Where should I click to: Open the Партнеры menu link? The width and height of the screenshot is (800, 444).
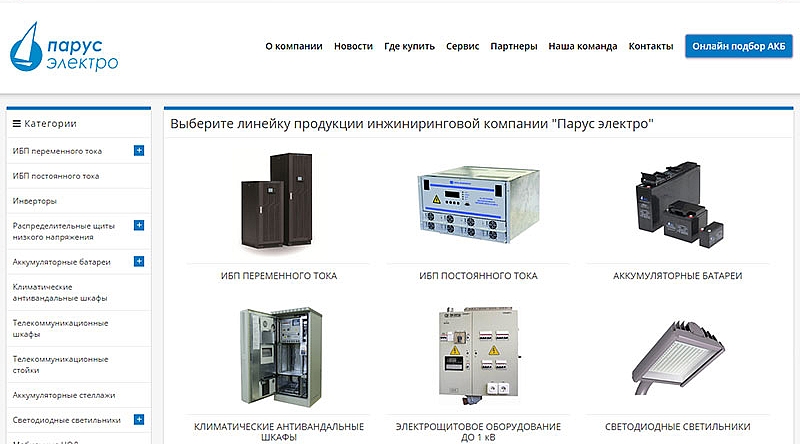[514, 47]
